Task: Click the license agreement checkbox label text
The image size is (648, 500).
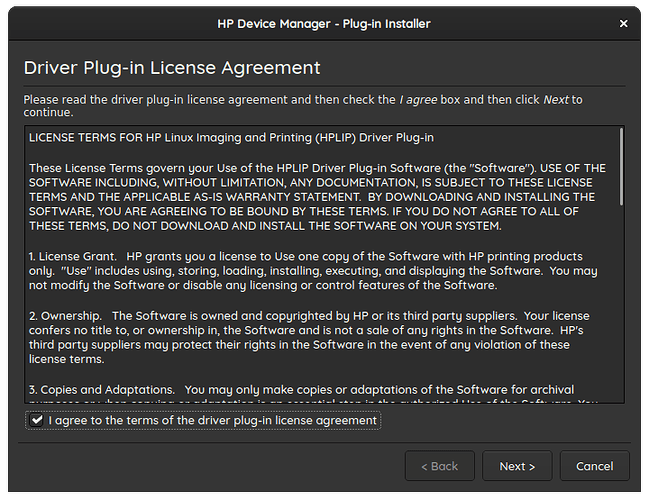Action: coord(212,421)
